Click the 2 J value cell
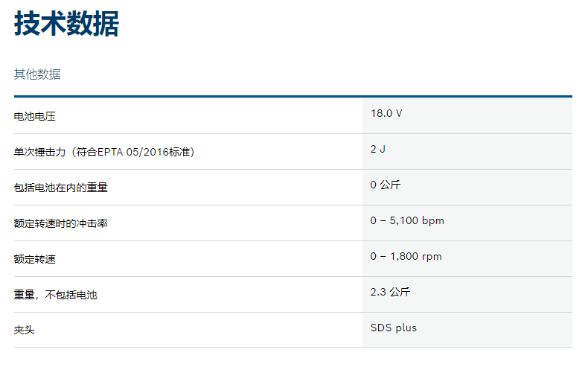 pyautogui.click(x=377, y=149)
